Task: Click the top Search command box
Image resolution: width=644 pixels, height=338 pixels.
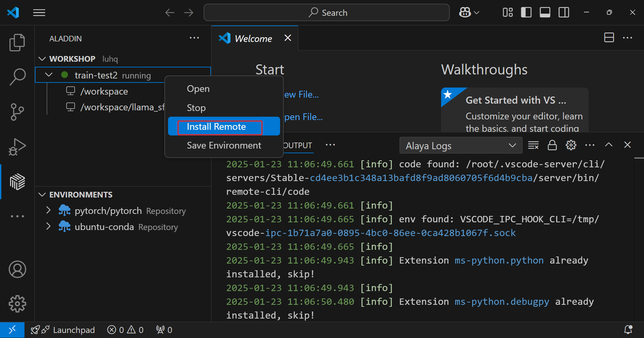Action: pos(326,13)
